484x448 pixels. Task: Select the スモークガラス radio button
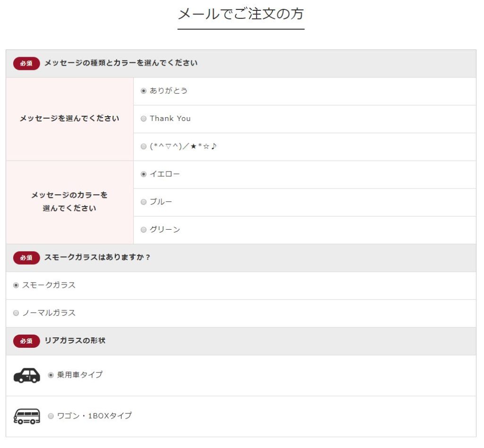click(x=16, y=285)
